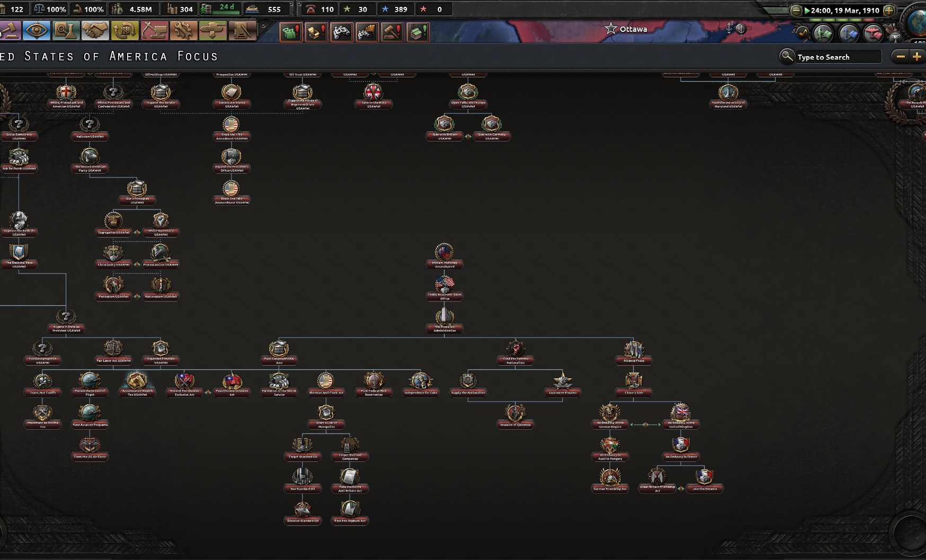The width and height of the screenshot is (926, 560).
Task: Open the trade crates tab
Action: click(x=124, y=31)
